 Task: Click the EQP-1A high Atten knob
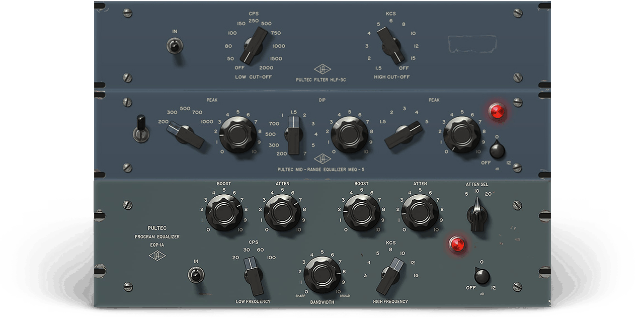[x=420, y=212]
